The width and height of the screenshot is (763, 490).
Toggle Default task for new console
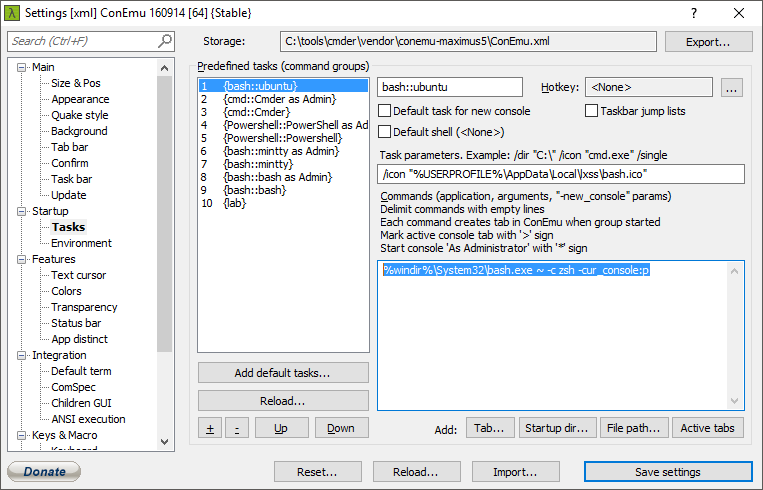click(x=384, y=111)
